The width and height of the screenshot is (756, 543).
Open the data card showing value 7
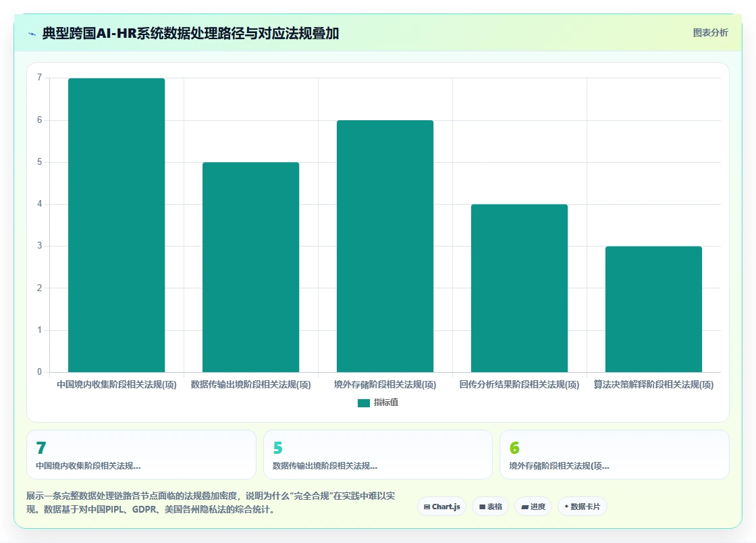[141, 455]
